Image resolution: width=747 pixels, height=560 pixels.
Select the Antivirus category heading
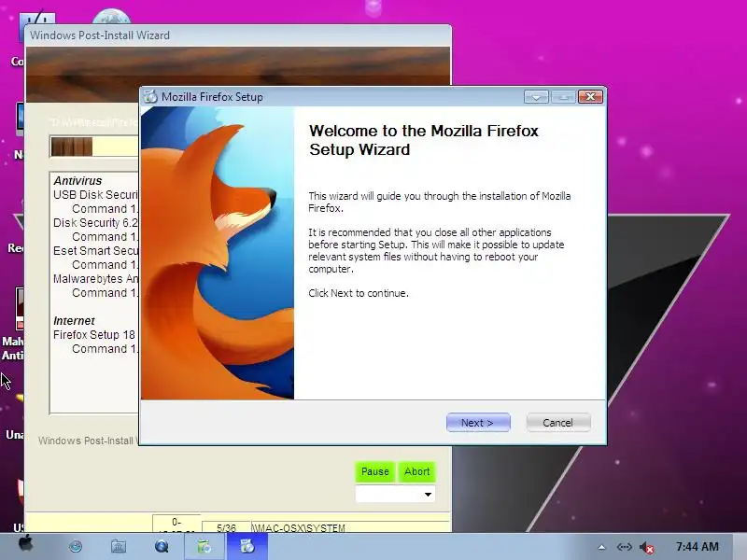[x=78, y=180]
